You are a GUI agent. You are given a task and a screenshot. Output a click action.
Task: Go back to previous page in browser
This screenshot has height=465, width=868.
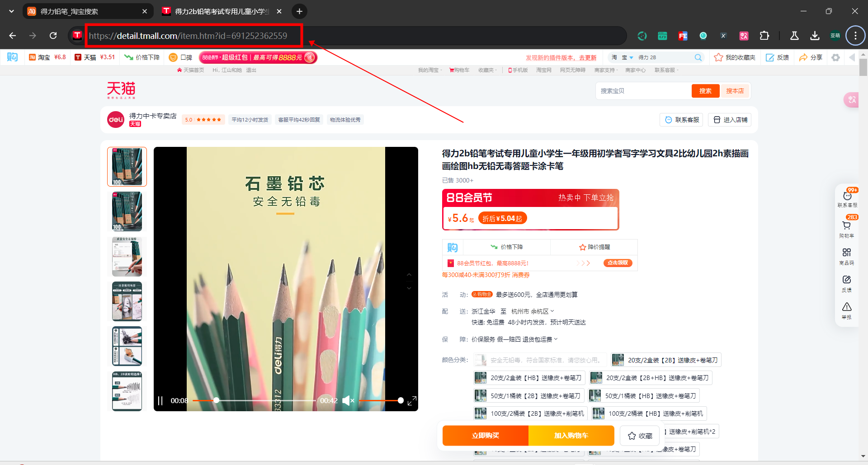13,36
